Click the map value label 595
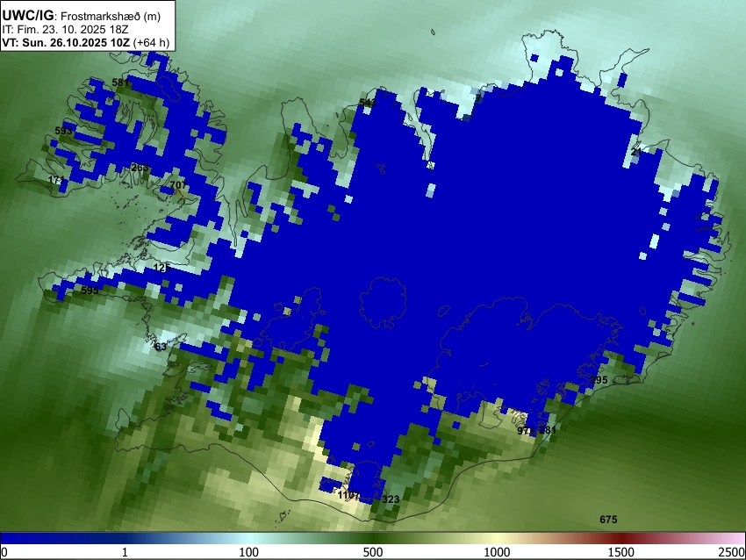Image resolution: width=746 pixels, height=560 pixels. point(90,291)
